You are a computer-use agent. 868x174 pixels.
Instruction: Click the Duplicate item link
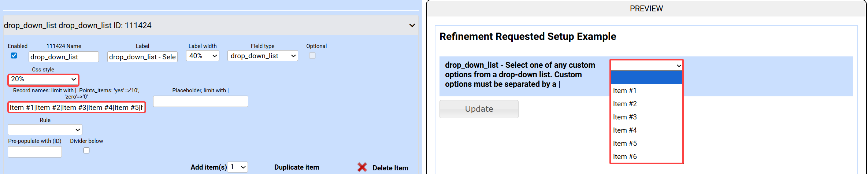pyautogui.click(x=297, y=167)
